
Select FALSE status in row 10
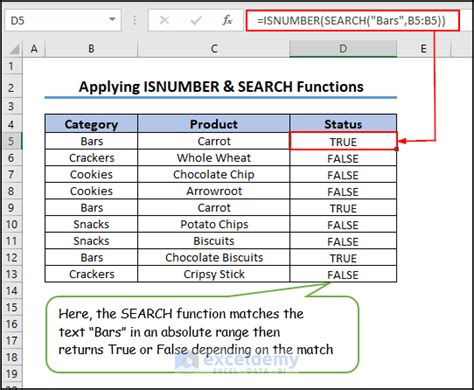(x=343, y=225)
